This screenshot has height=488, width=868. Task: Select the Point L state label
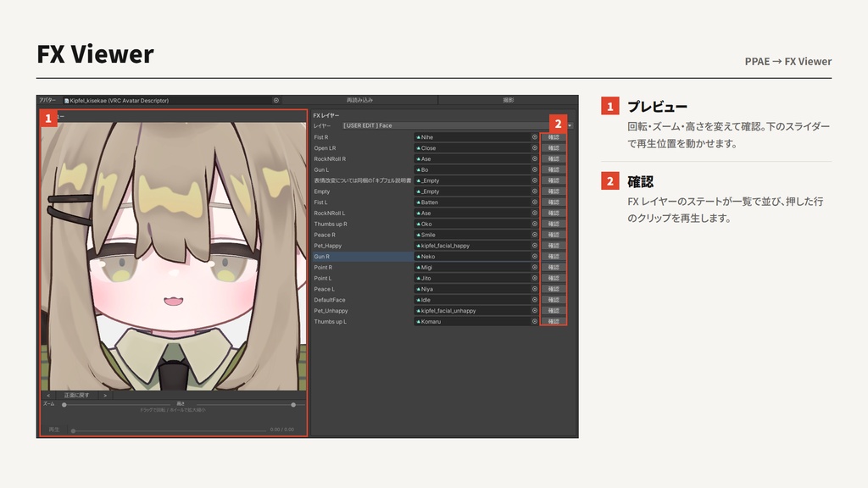tap(323, 278)
